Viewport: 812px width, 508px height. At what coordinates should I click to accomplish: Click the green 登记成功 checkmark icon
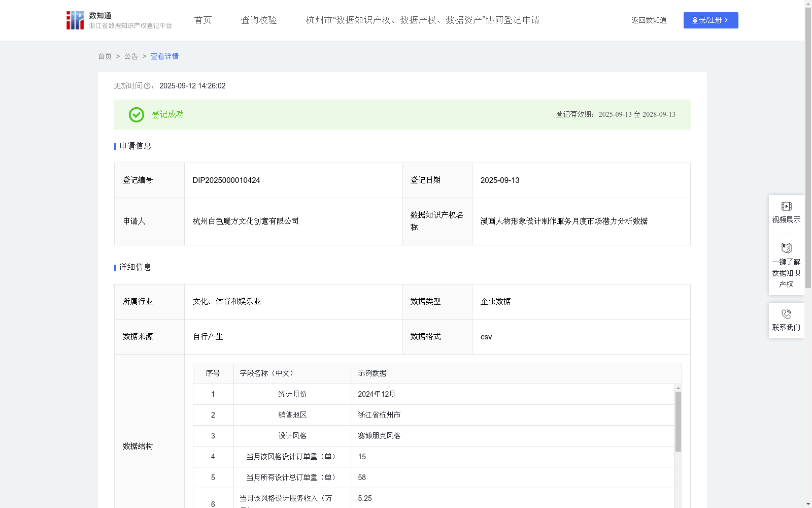[137, 115]
